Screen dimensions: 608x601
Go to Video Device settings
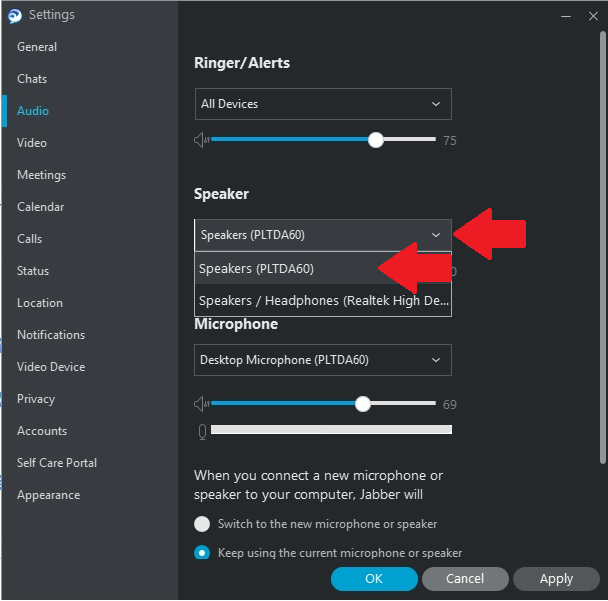pos(51,367)
